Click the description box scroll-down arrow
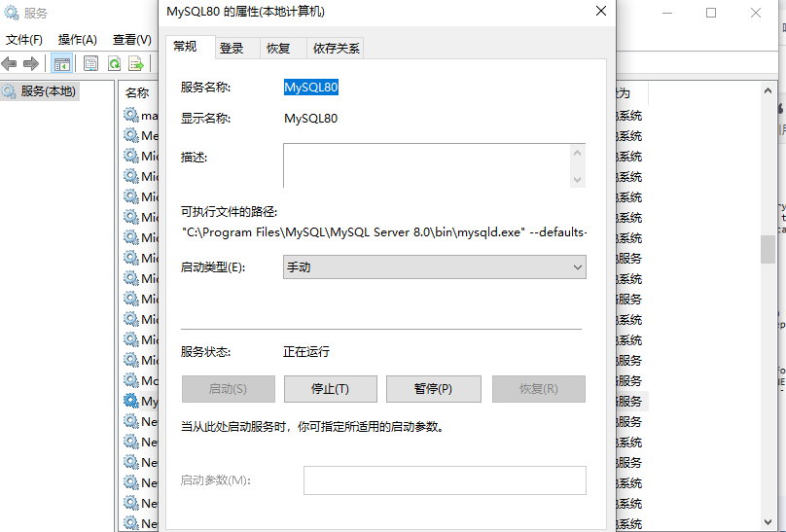 click(x=578, y=179)
